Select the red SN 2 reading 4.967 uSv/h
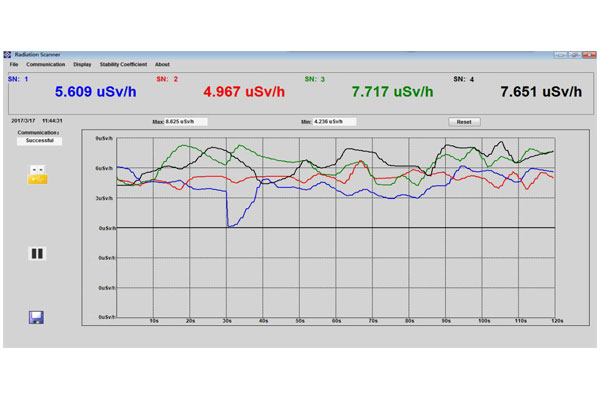 pyautogui.click(x=250, y=92)
